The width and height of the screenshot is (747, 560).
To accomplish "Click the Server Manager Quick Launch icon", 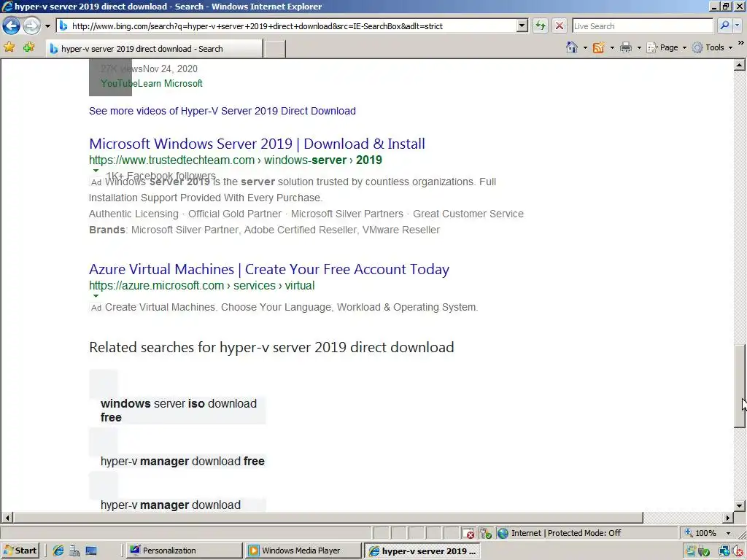I will [75, 551].
